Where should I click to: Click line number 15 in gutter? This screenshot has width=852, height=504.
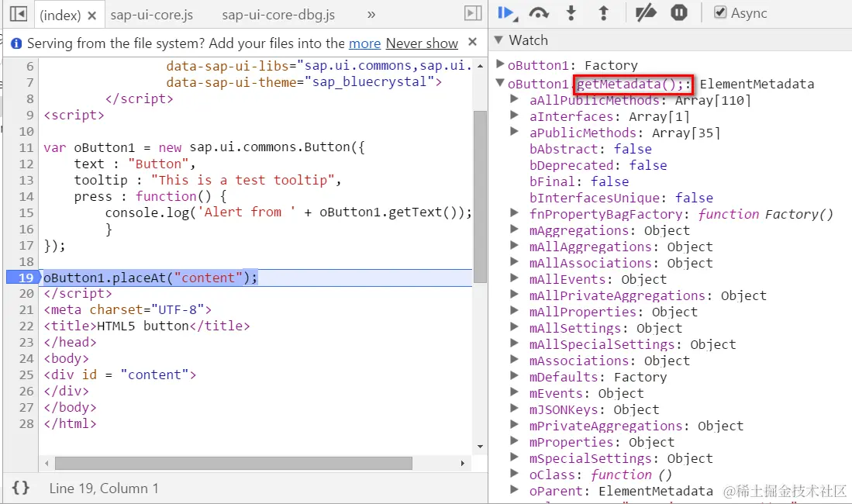[x=26, y=212]
